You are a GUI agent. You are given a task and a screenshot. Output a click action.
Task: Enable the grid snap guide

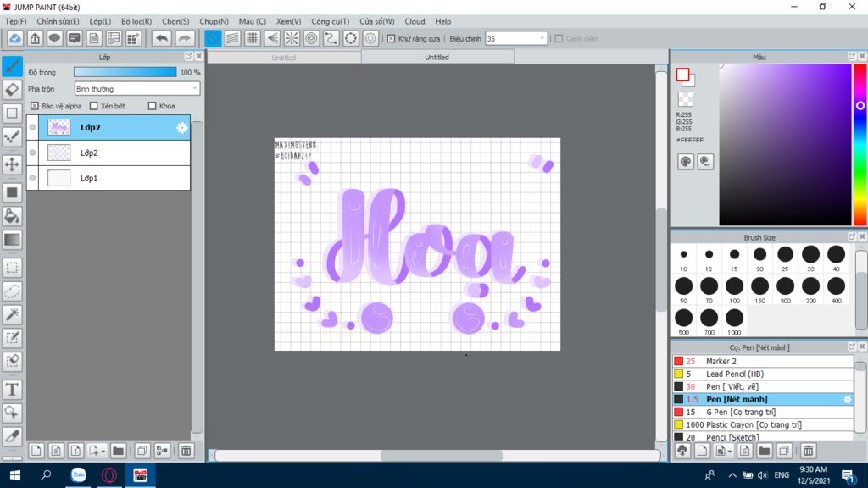tap(253, 38)
